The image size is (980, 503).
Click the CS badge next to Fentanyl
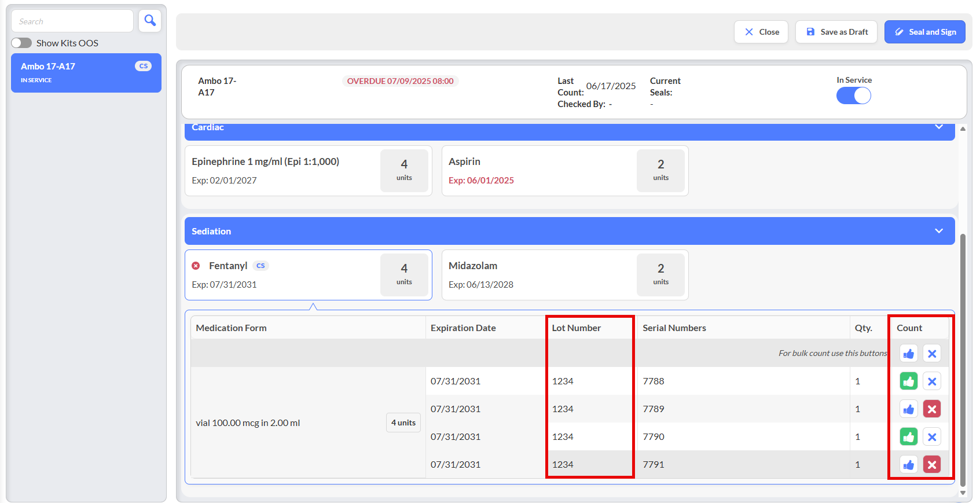pyautogui.click(x=260, y=266)
